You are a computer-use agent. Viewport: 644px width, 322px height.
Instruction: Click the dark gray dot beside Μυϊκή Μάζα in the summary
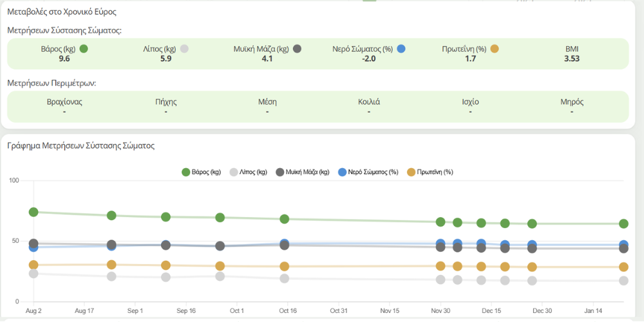297,49
